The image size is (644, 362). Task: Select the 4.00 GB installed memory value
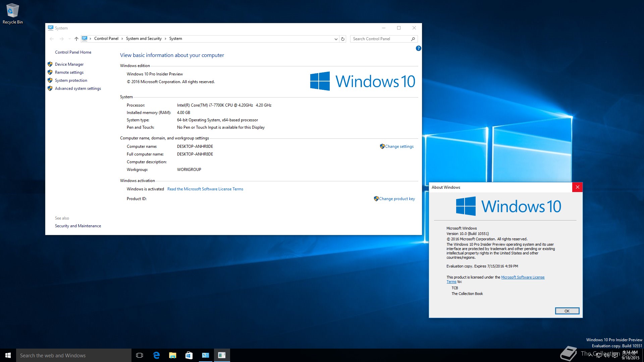[183, 113]
